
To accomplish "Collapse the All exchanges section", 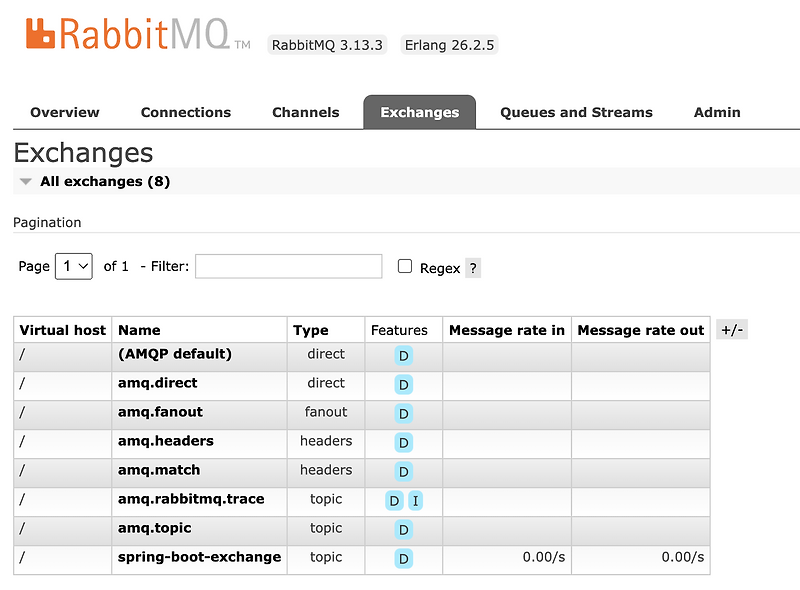I will pos(25,182).
